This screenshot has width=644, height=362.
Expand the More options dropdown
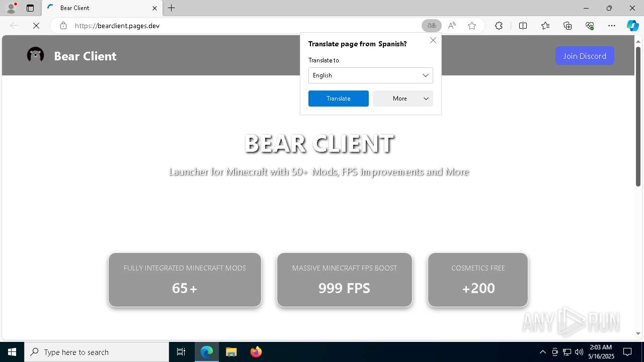point(403,99)
